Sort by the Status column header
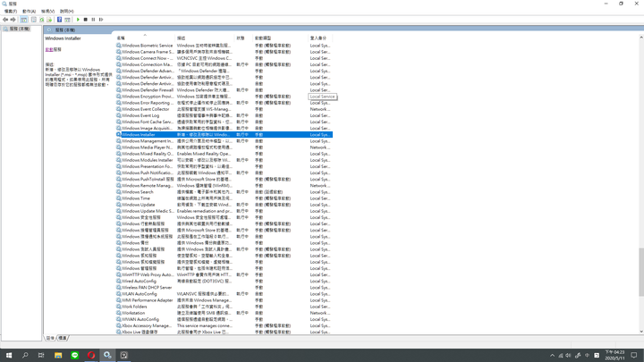Image resolution: width=644 pixels, height=362 pixels. click(x=243, y=38)
